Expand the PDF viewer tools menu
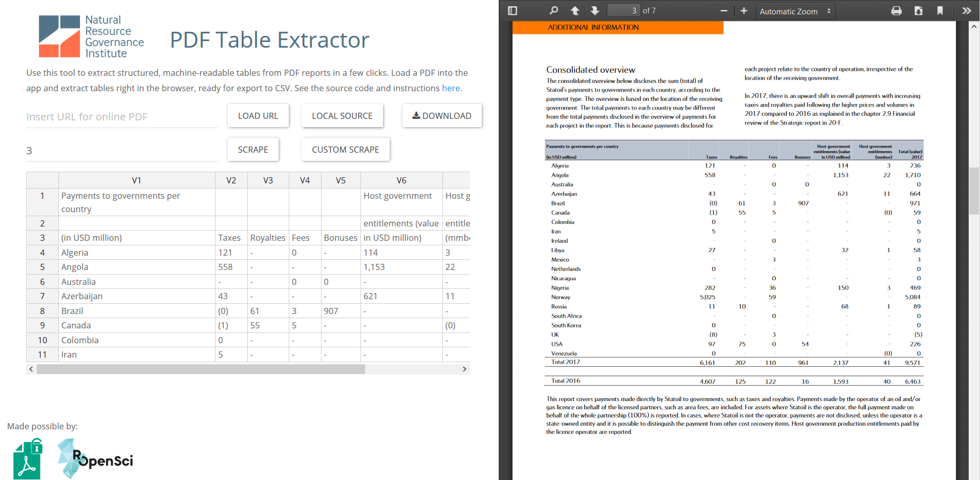 click(966, 11)
